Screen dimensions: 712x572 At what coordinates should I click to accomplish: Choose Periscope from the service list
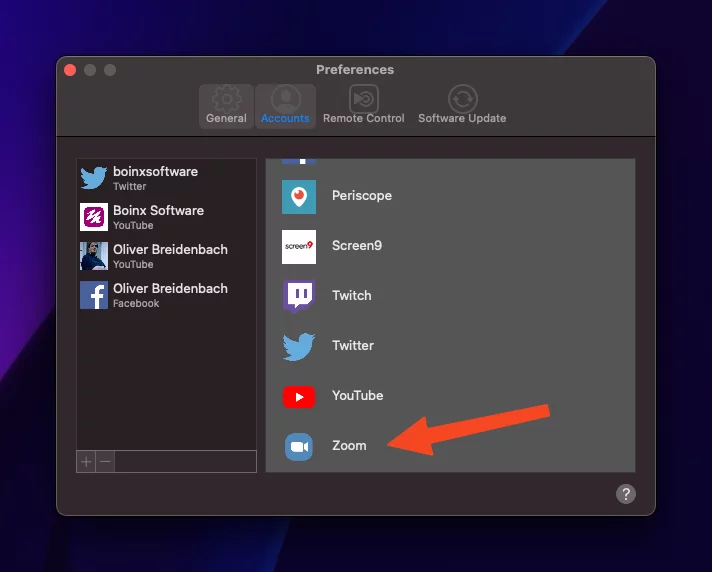(450, 196)
